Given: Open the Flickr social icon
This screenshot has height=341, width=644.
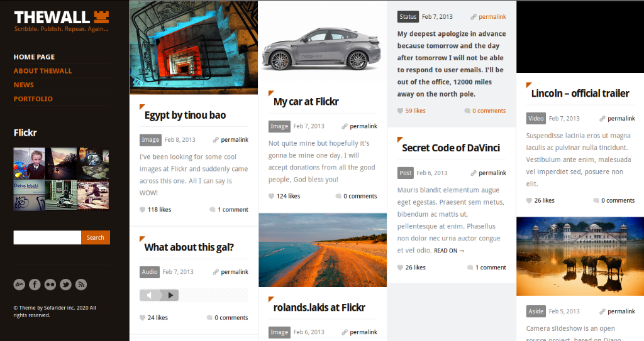Looking at the screenshot, I should tap(50, 284).
